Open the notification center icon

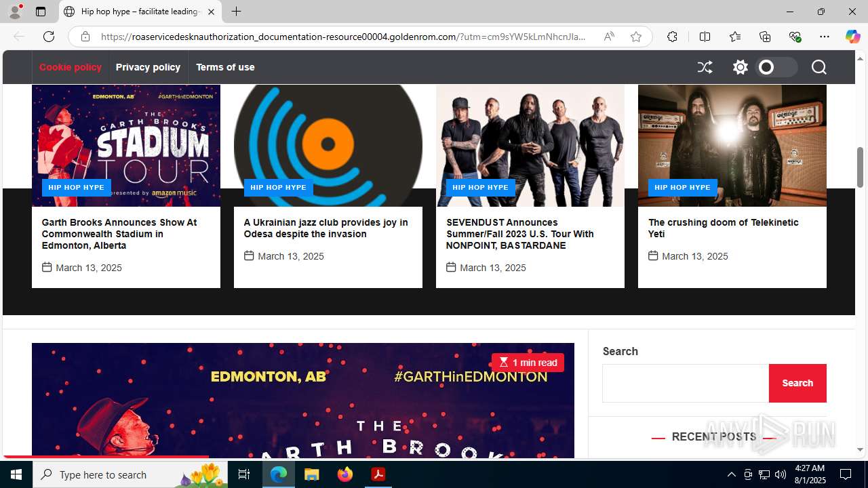click(x=846, y=474)
